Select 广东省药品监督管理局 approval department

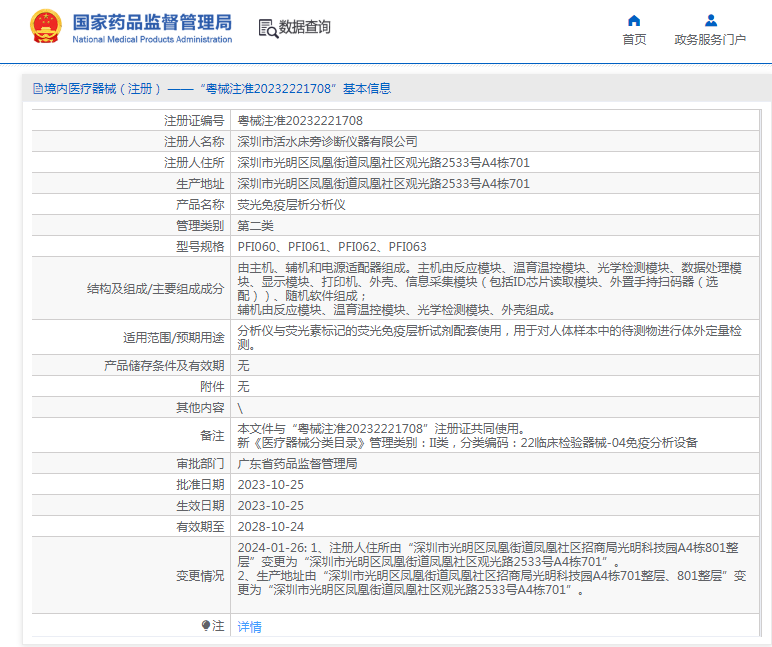pos(297,464)
